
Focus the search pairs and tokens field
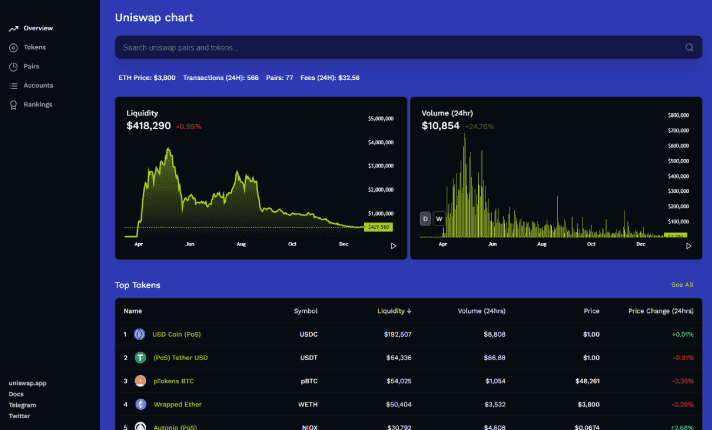coord(408,47)
